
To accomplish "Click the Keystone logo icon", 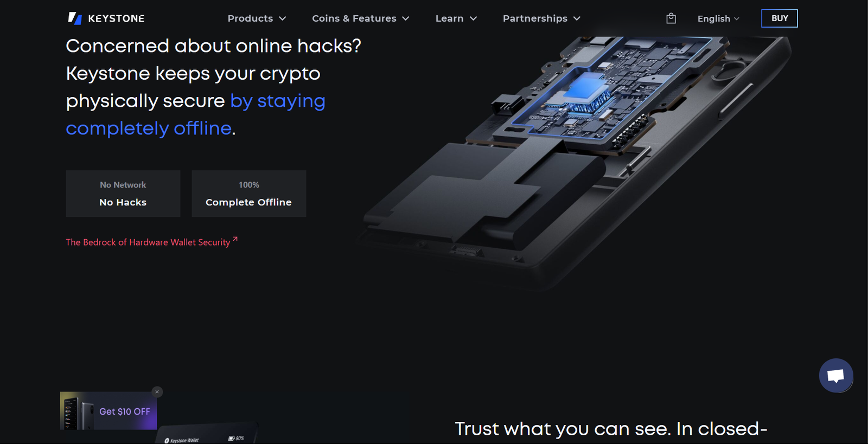I will [75, 18].
